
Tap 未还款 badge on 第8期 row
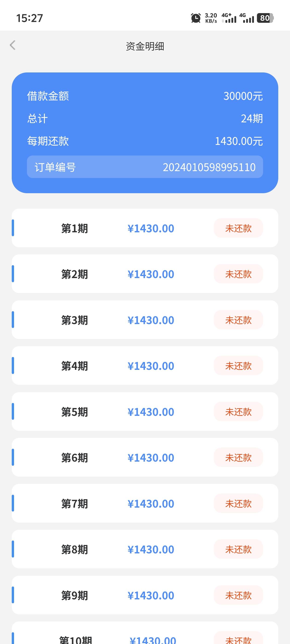pyautogui.click(x=238, y=549)
